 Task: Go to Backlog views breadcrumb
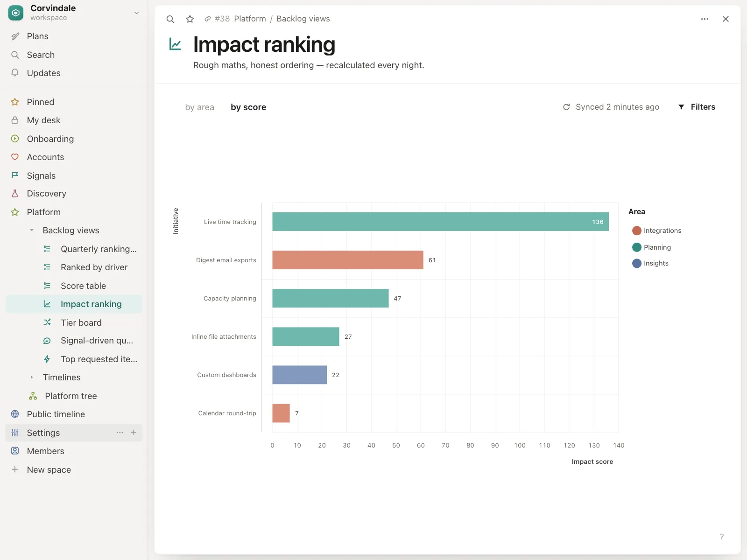click(303, 19)
